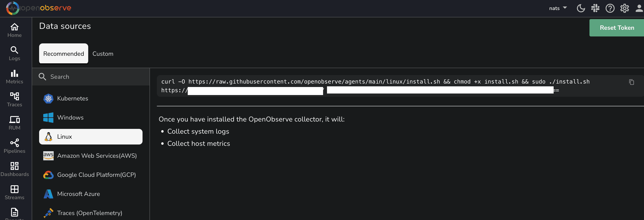
Task: Navigate to Pipelines in the sidebar
Action: click(15, 146)
